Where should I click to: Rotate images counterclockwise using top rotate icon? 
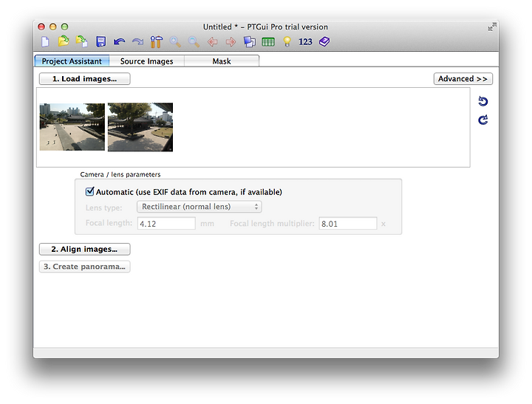482,101
